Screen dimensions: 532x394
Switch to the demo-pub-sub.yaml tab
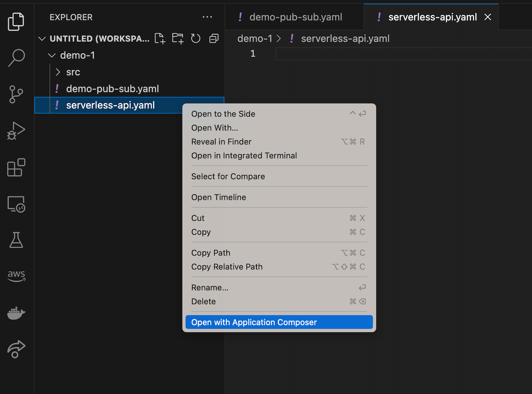point(295,17)
